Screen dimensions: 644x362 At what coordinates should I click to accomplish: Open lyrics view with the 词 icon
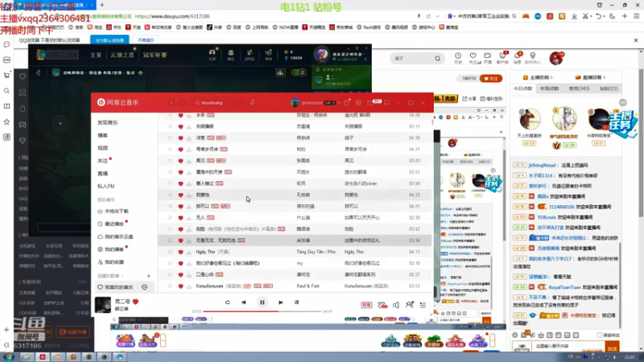(x=296, y=302)
